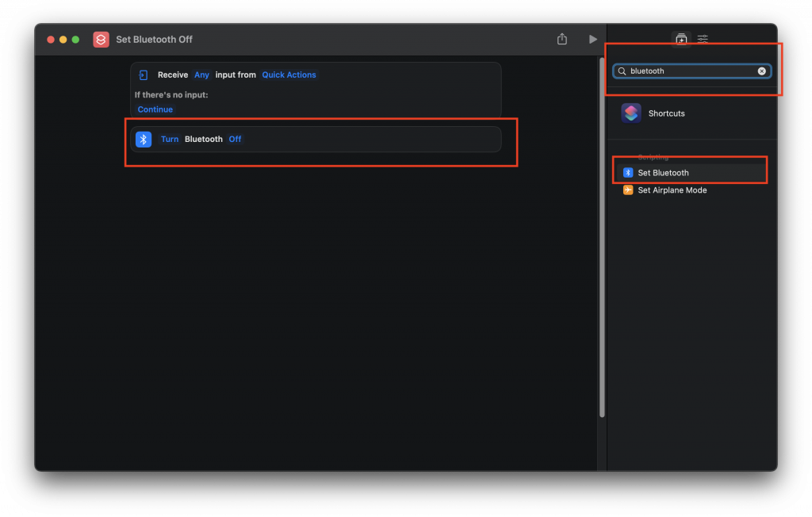Click the Shortcuts app icon in the sidebar
Image resolution: width=812 pixels, height=517 pixels.
pos(631,113)
